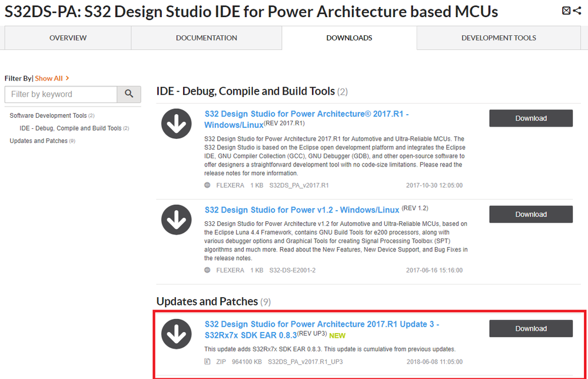Viewport: 588px width, 379px height.
Task: Click the email envelope icon in header
Action: (x=566, y=11)
